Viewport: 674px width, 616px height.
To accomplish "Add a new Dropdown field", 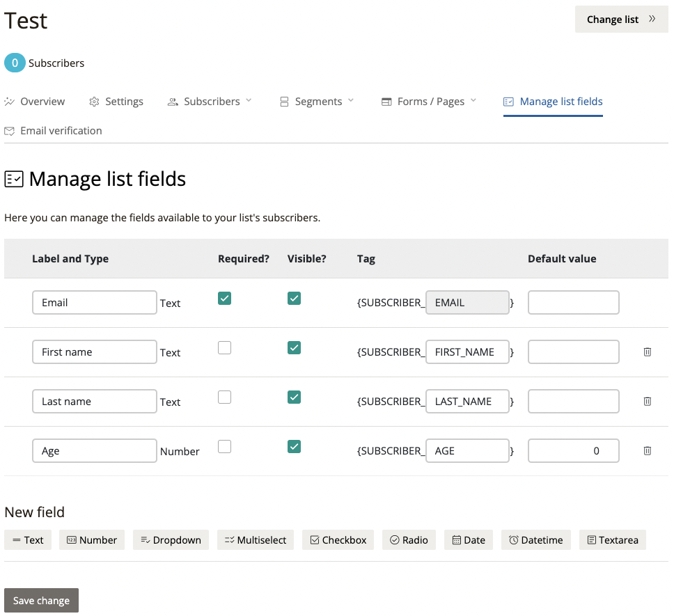I will click(171, 540).
